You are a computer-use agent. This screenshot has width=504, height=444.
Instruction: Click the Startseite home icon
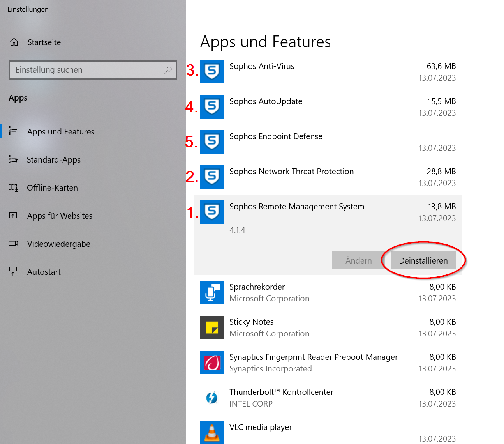(14, 42)
